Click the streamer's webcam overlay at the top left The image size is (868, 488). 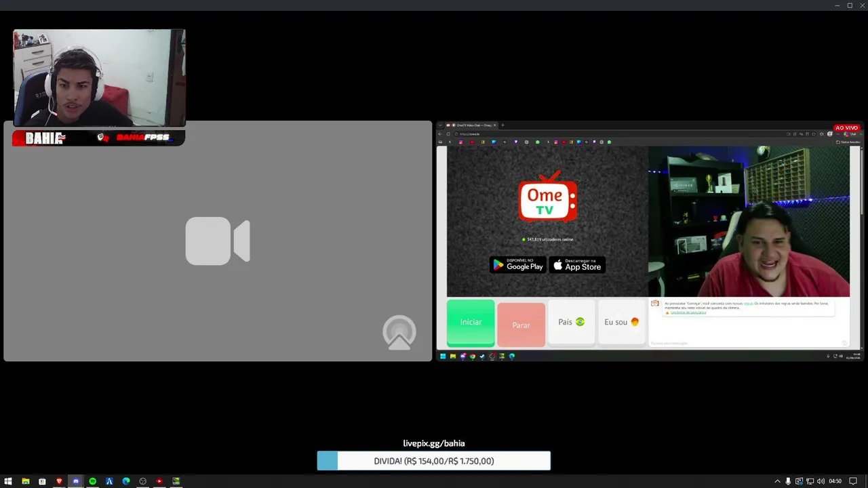click(99, 78)
